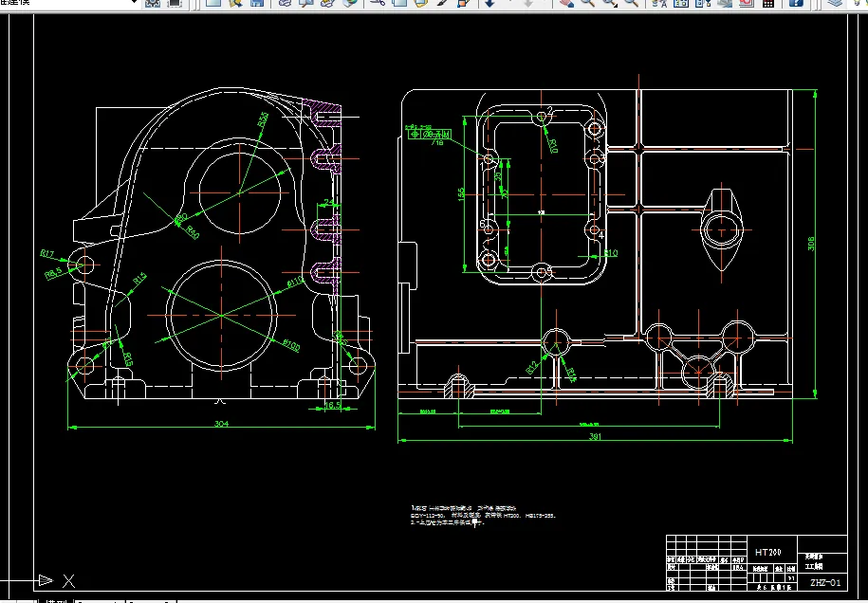Click the 3D DWF export icon

coord(349,3)
